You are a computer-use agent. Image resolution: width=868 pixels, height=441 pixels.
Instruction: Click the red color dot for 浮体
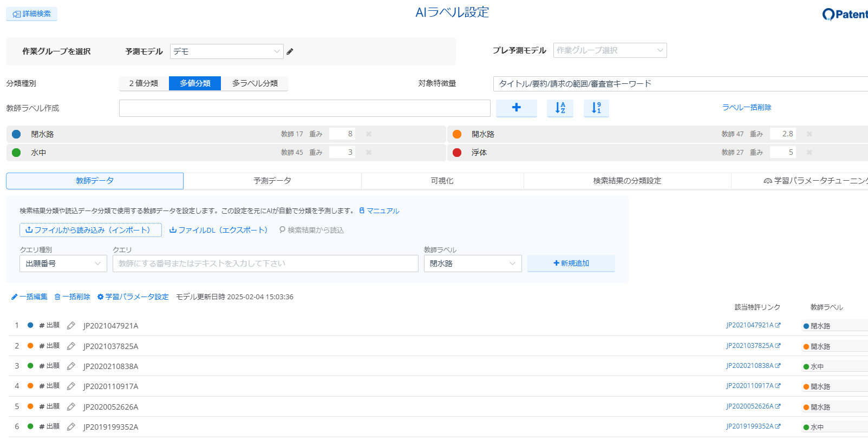[457, 153]
